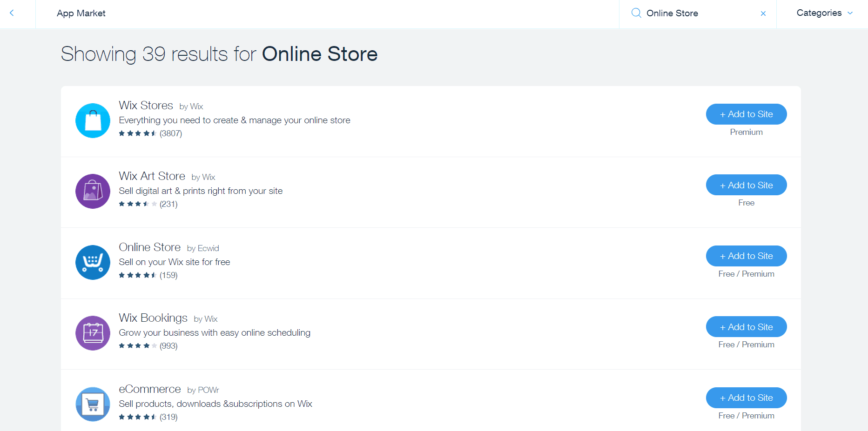Click Free / Premium label under Ecwid Online Store
The width and height of the screenshot is (868, 431).
coord(746,274)
